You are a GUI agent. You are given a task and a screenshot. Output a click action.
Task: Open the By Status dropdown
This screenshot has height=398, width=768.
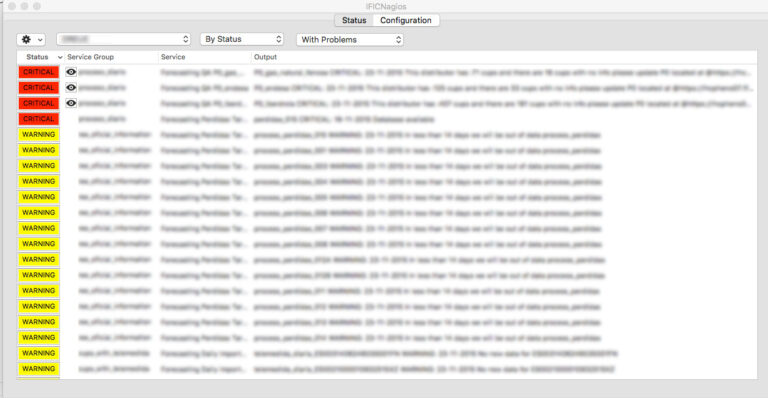click(x=242, y=39)
